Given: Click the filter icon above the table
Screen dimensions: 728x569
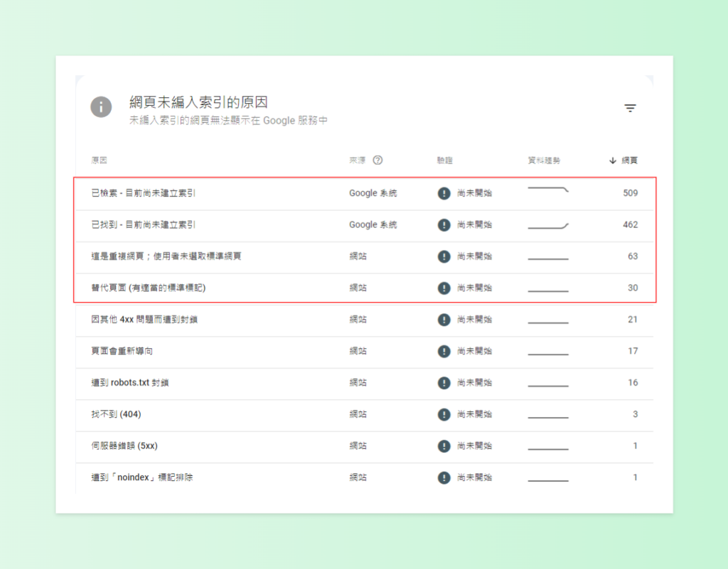Looking at the screenshot, I should click(x=630, y=108).
